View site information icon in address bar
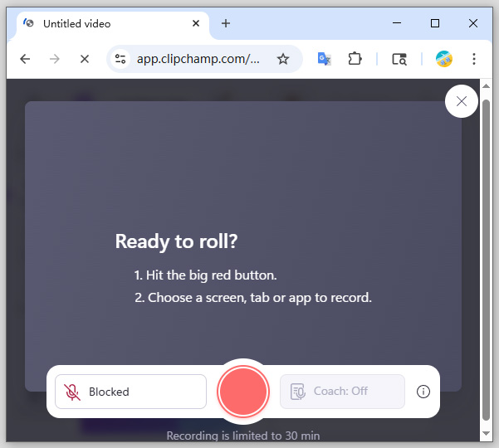499x448 pixels. click(x=120, y=59)
